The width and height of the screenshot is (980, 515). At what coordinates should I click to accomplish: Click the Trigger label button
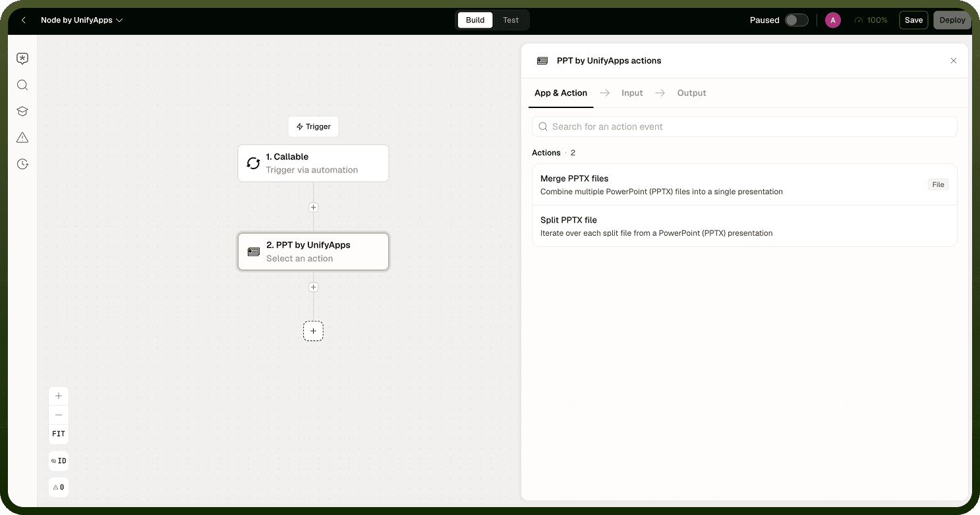coord(313,126)
